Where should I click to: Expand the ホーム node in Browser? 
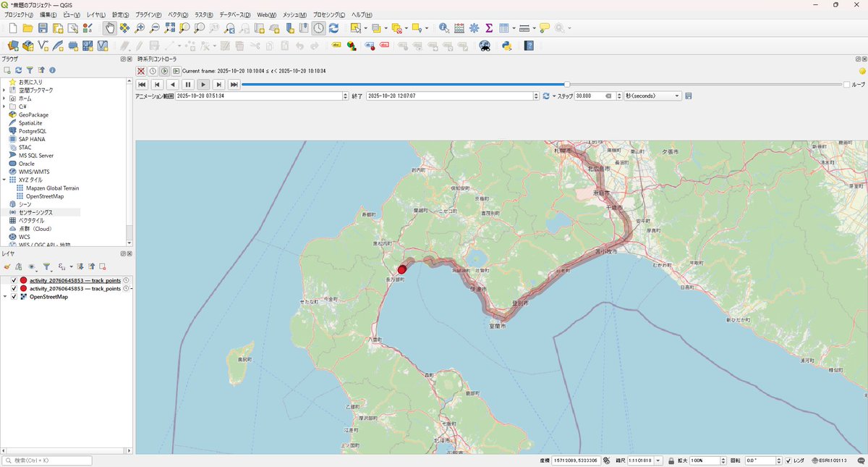[x=4, y=98]
